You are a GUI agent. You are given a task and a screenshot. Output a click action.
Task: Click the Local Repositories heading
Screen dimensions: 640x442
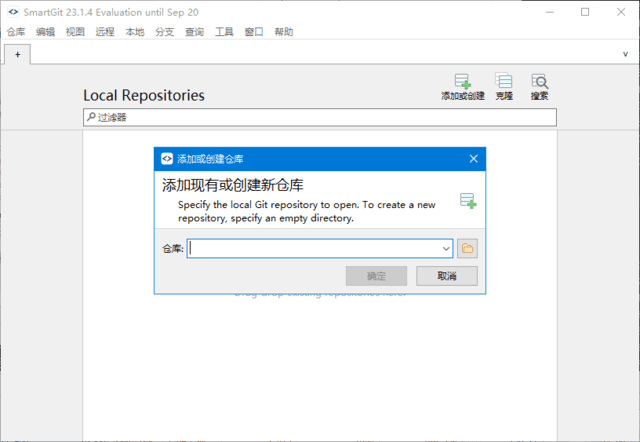coord(144,96)
